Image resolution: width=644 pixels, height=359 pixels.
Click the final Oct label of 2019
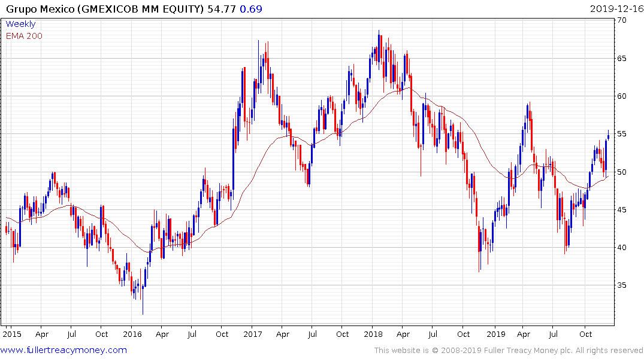pos(586,334)
